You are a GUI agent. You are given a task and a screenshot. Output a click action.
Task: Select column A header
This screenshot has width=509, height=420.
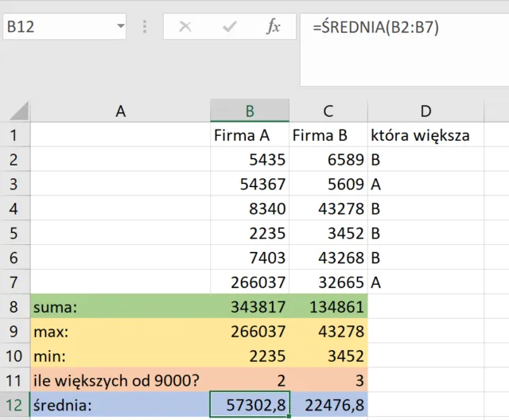(x=120, y=111)
